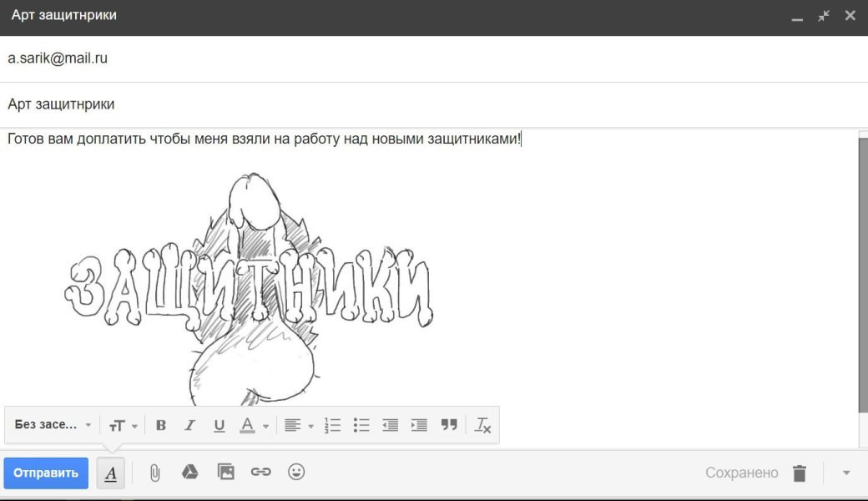
Task: Toggle italic formatting
Action: (190, 425)
